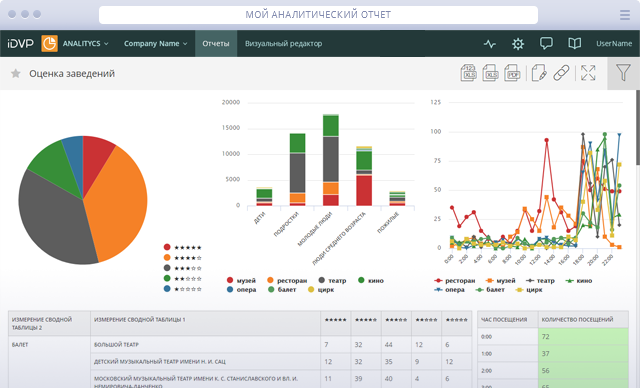Open the UserName account menu
Image resolution: width=640 pixels, height=388 pixels.
pos(614,43)
